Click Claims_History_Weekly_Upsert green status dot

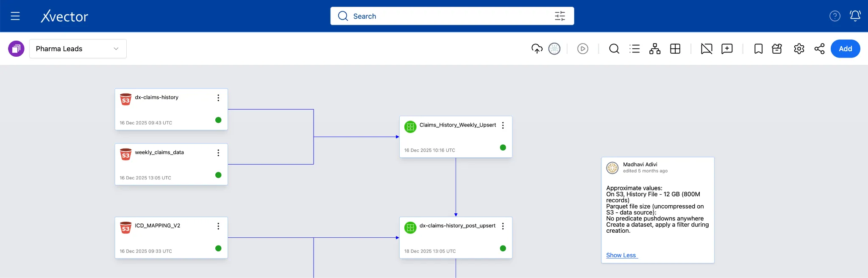point(503,147)
